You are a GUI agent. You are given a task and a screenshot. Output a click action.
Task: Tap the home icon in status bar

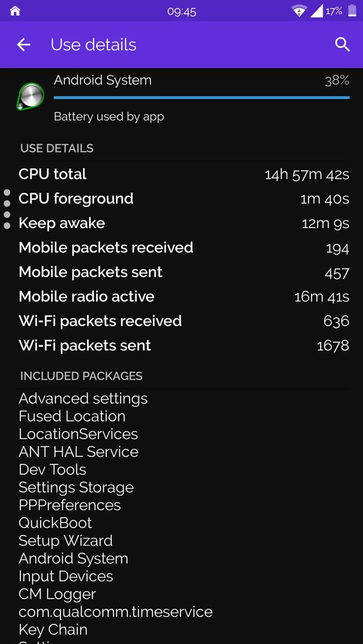pos(15,11)
